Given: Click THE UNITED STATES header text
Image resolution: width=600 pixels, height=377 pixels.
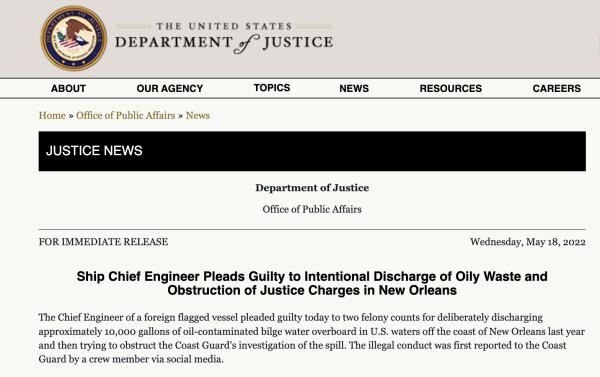Looking at the screenshot, I should pyautogui.click(x=224, y=26).
